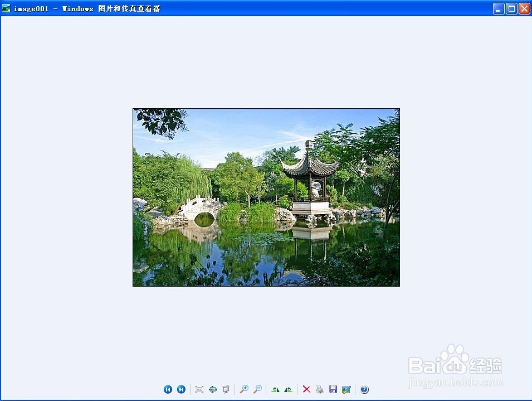Select the Best Fit view icon
Image resolution: width=532 pixels, height=401 pixels.
pyautogui.click(x=200, y=389)
